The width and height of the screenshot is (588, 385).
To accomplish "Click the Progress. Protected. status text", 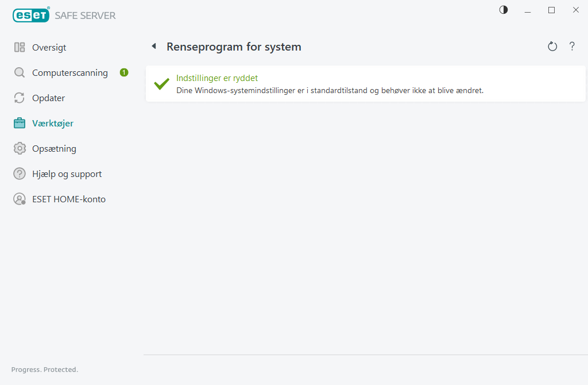I will point(44,369).
